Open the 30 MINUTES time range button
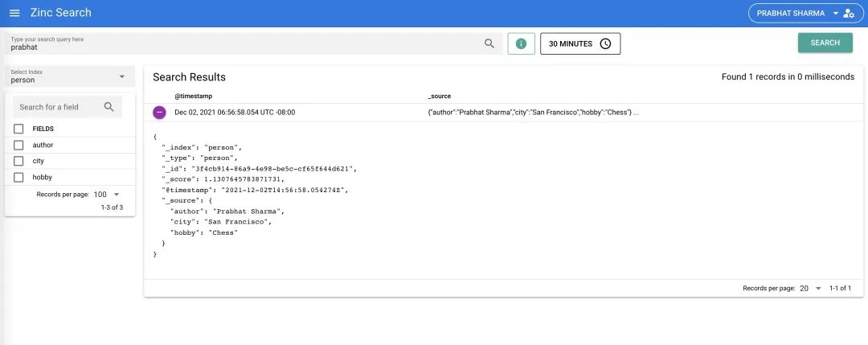Viewport: 868px width, 345px height. pyautogui.click(x=580, y=43)
